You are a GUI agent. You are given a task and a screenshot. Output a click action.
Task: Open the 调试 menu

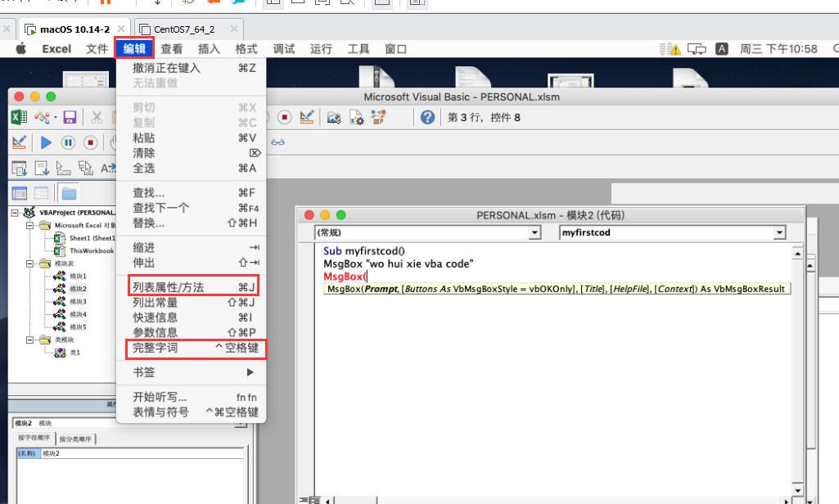tap(284, 49)
